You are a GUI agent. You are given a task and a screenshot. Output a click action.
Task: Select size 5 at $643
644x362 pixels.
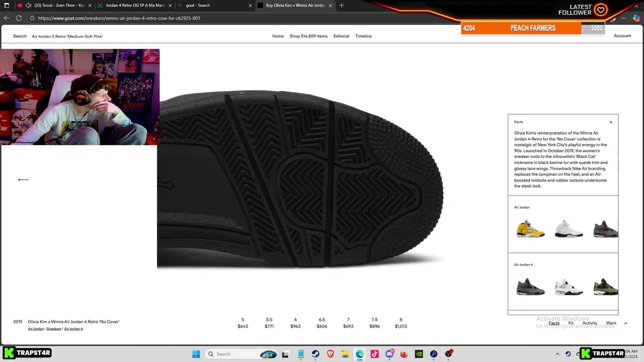[x=243, y=323]
